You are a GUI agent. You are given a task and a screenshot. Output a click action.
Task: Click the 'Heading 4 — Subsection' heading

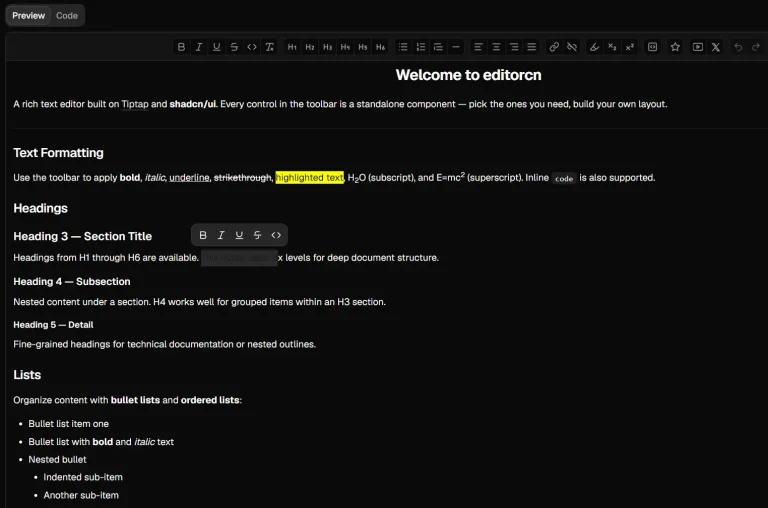72,282
